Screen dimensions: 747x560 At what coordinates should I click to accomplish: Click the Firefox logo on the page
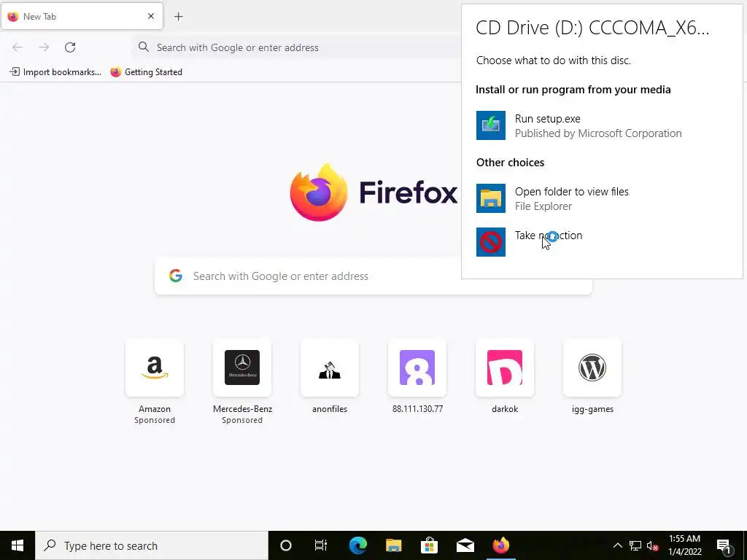pos(319,192)
